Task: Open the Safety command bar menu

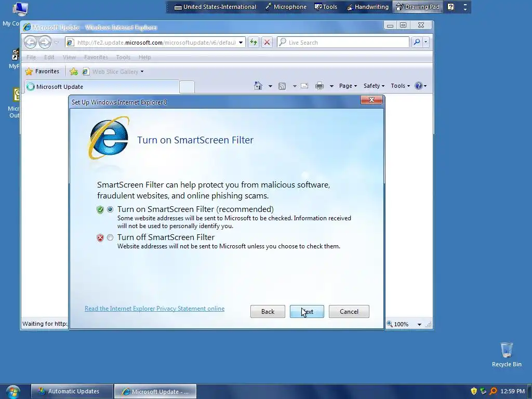Action: [374, 86]
